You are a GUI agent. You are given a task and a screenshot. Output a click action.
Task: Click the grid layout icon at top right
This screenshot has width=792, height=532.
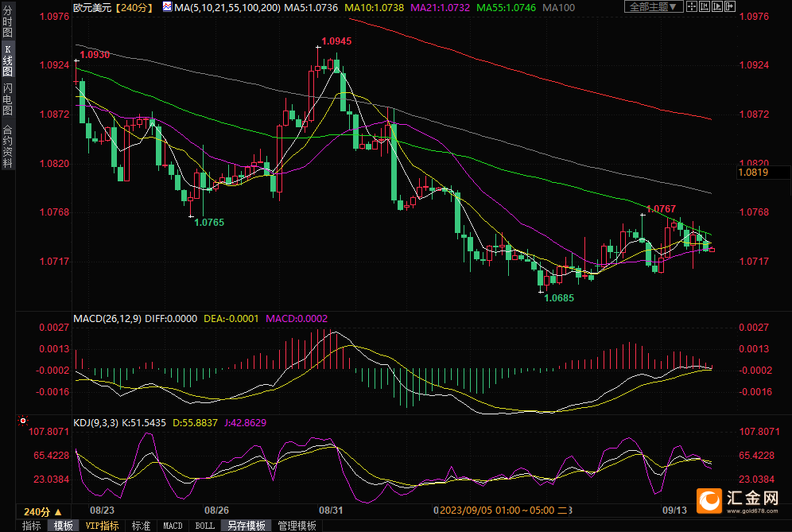click(691, 6)
